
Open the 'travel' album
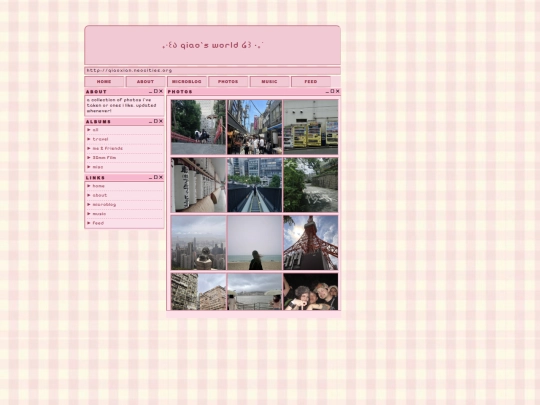coord(100,139)
